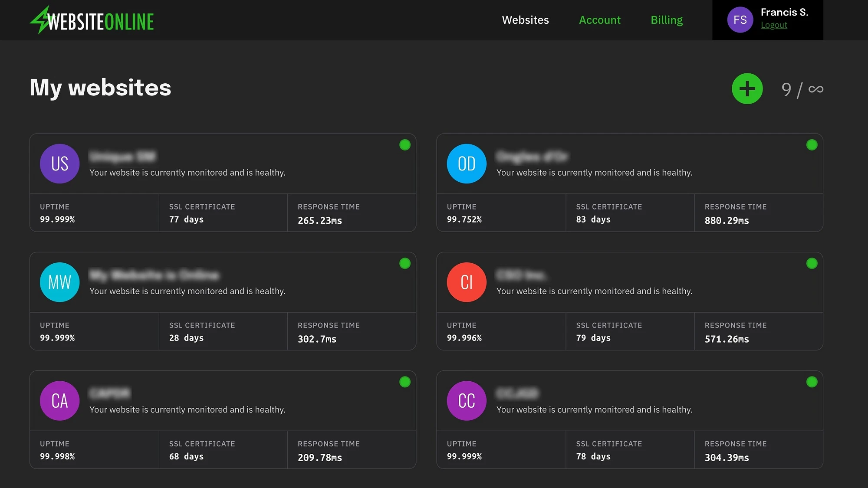This screenshot has width=868, height=488.
Task: Open the OD blue site avatar
Action: (467, 164)
